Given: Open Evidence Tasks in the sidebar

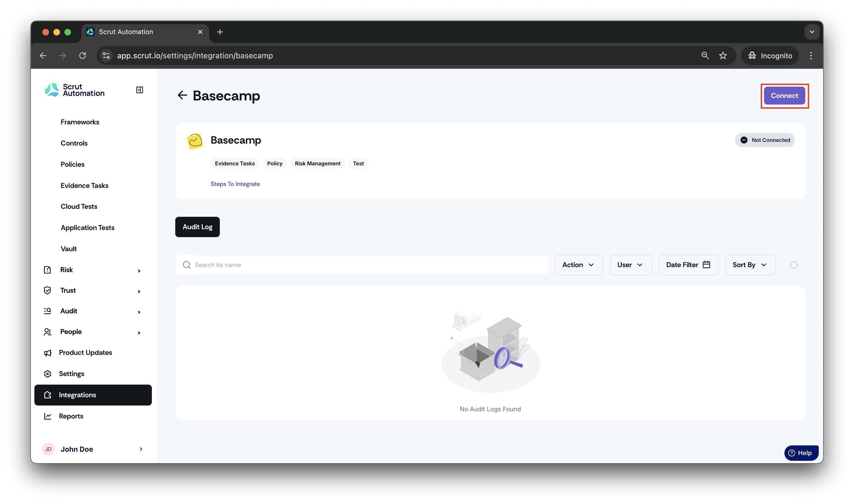Looking at the screenshot, I should [x=84, y=185].
